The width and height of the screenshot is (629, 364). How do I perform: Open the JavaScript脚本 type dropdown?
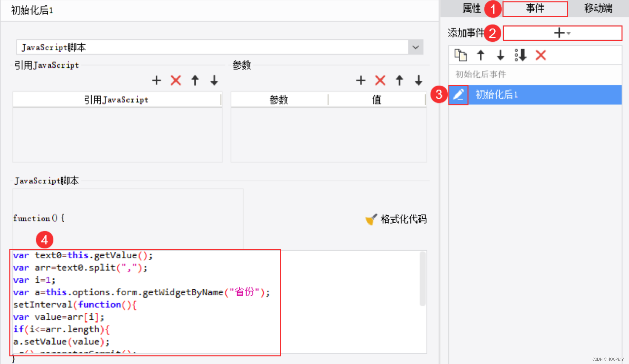click(x=415, y=47)
